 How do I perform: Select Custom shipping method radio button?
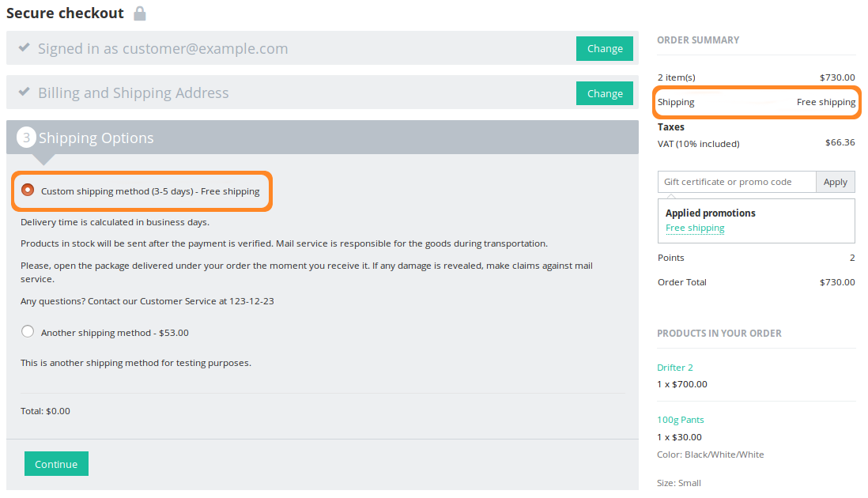tap(27, 191)
